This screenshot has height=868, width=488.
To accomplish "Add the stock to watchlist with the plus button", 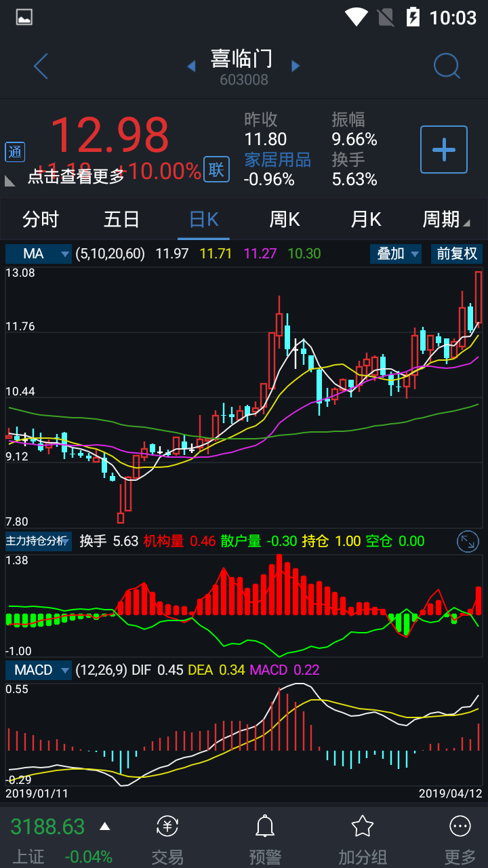I will pos(444,149).
